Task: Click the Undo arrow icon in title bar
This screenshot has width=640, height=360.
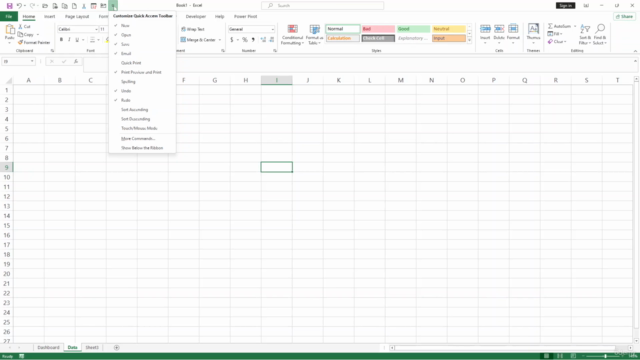Action: 19,6
